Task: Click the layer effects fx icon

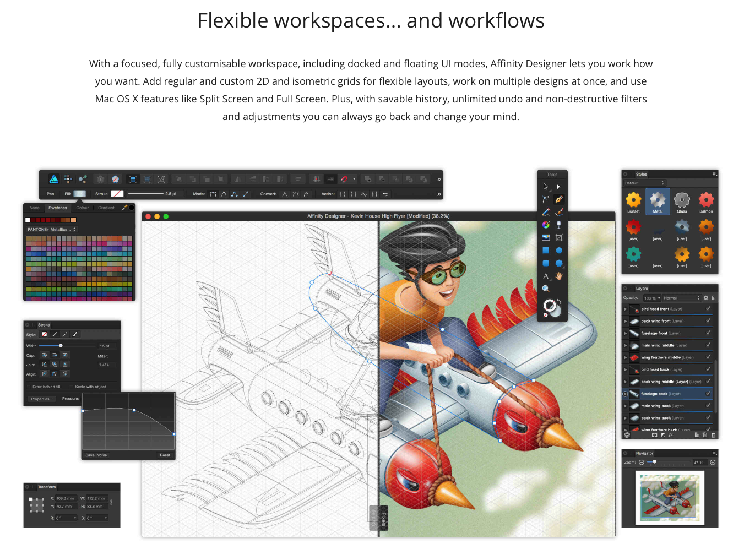Action: [671, 435]
